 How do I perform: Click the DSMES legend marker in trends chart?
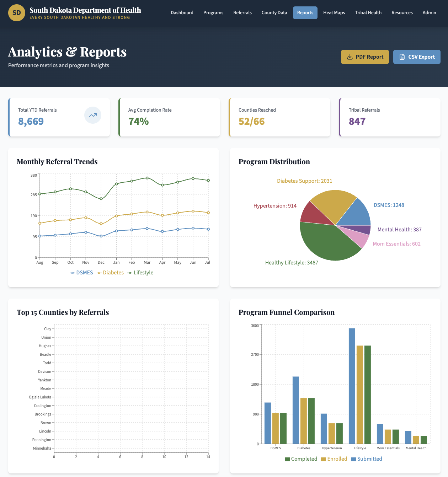[x=73, y=273]
